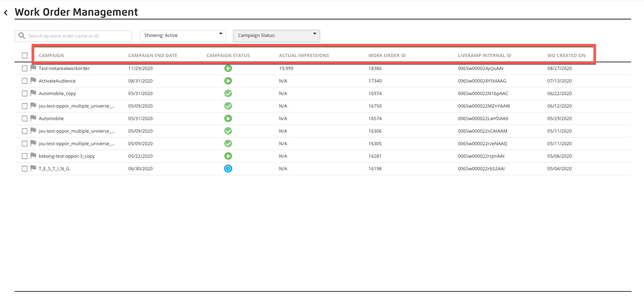Image resolution: width=644 pixels, height=305 pixels.
Task: Click end date 05/22/2020
Action: tap(140, 156)
